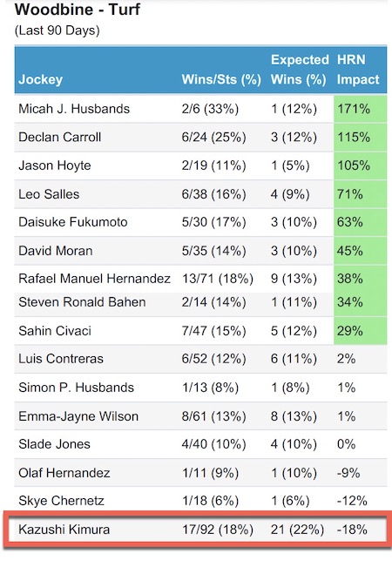Select the Woodbine - Turf heading
392x567 pixels.
pos(78,10)
